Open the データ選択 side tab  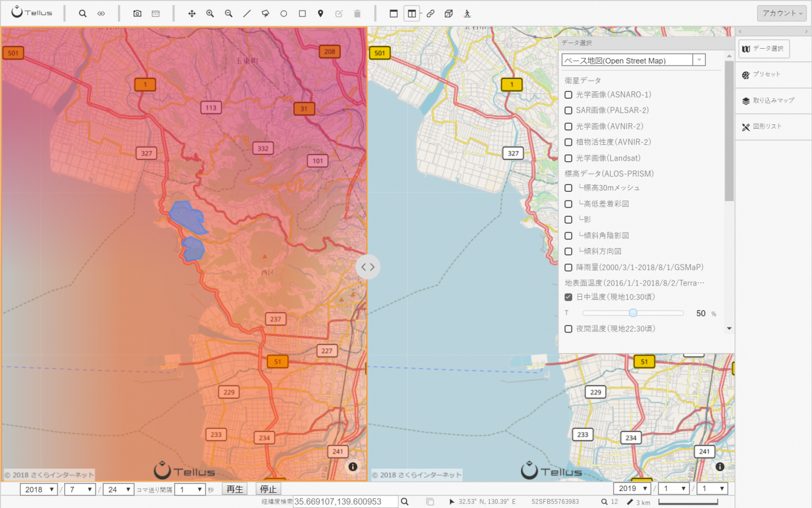764,49
